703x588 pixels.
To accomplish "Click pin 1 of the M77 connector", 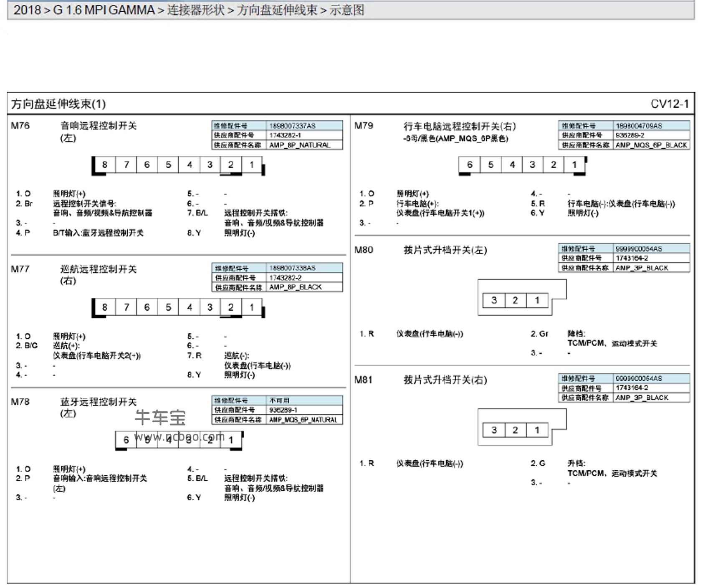I will [252, 307].
